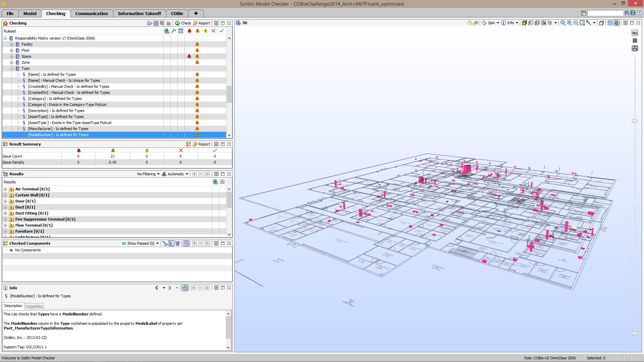The image size is (644, 362).
Task: Click the Zoom to Fit magnifier icon
Action: (x=563, y=23)
